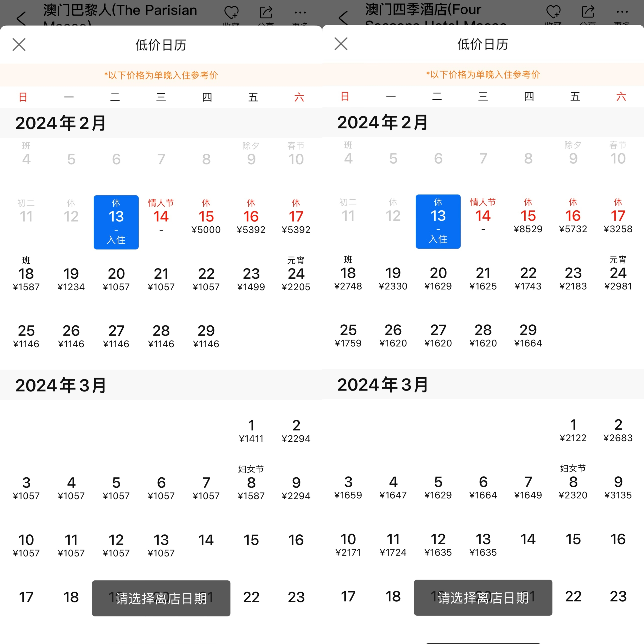
Task: Pick March 9 priced ¥3135 at Four Seasons
Action: click(618, 487)
